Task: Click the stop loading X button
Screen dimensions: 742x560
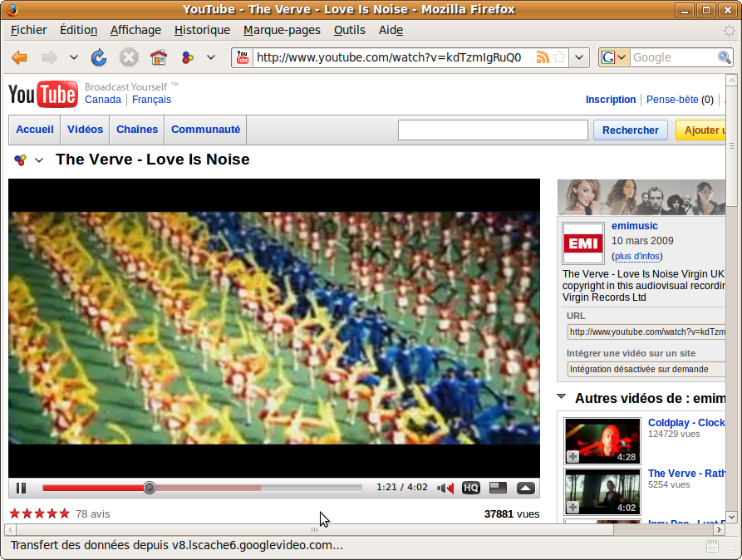Action: (129, 58)
